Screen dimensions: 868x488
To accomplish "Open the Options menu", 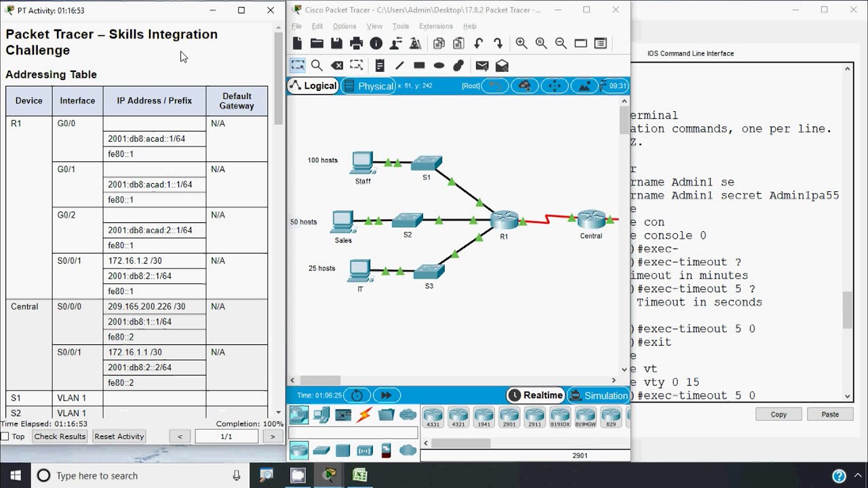I will click(344, 26).
